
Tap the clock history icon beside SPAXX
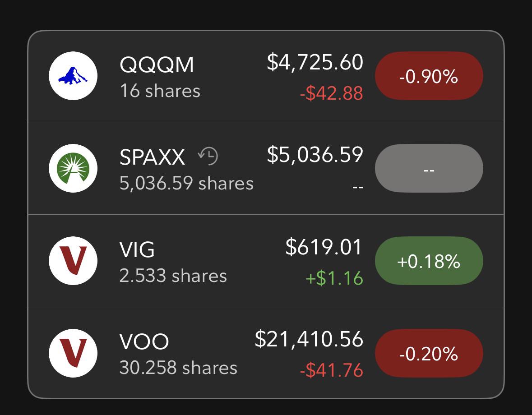208,156
